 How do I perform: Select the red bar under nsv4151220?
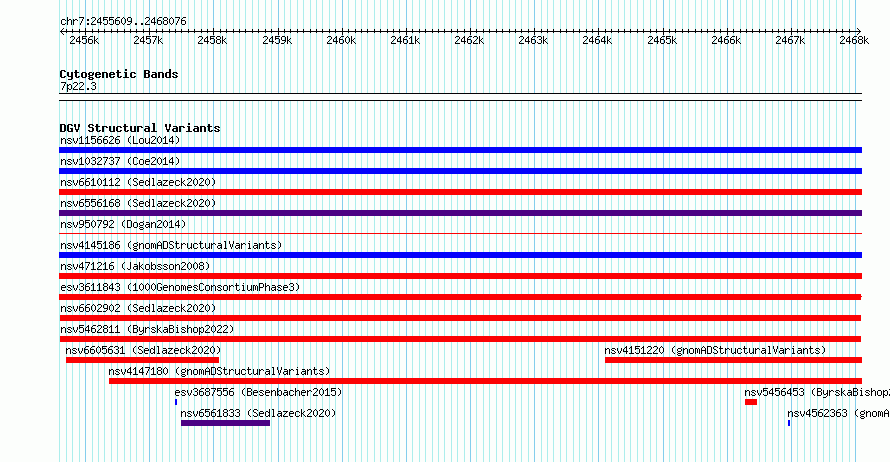[x=733, y=360]
